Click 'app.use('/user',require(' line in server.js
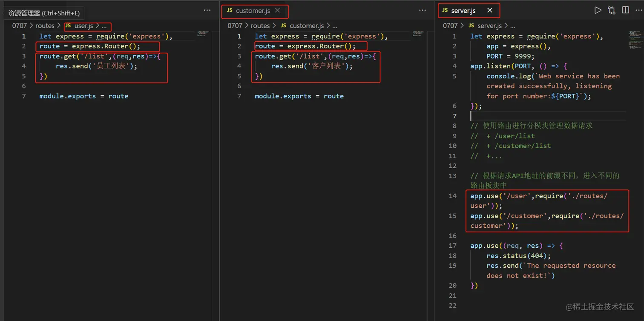Viewport: 644px width, 321px height. pos(539,196)
